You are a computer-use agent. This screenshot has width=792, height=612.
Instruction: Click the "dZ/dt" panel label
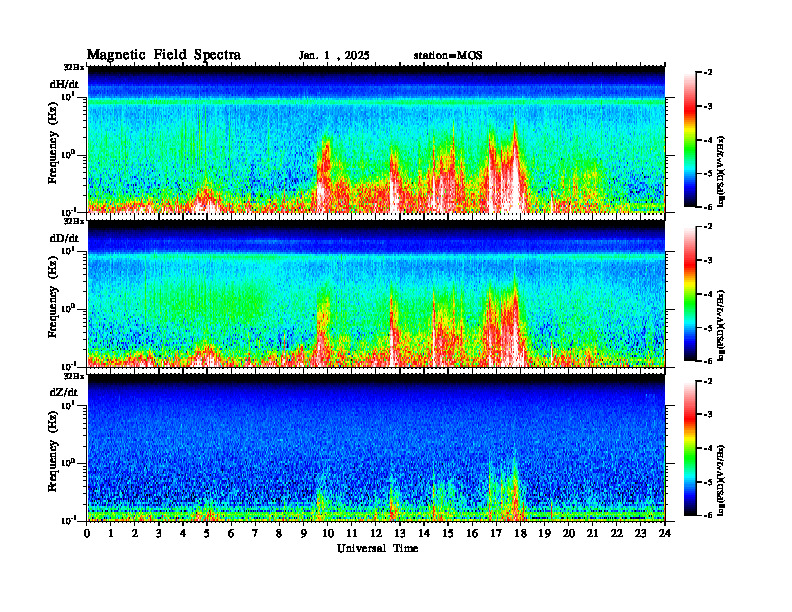click(64, 392)
